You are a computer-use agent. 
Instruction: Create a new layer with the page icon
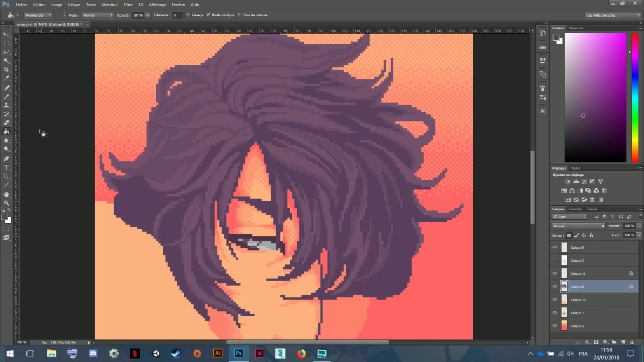623,342
